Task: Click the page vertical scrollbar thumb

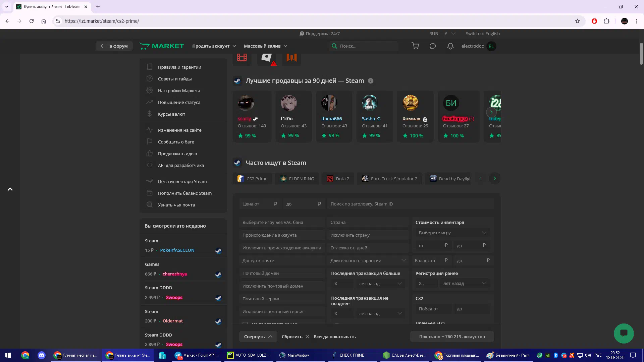Action: (x=641, y=54)
